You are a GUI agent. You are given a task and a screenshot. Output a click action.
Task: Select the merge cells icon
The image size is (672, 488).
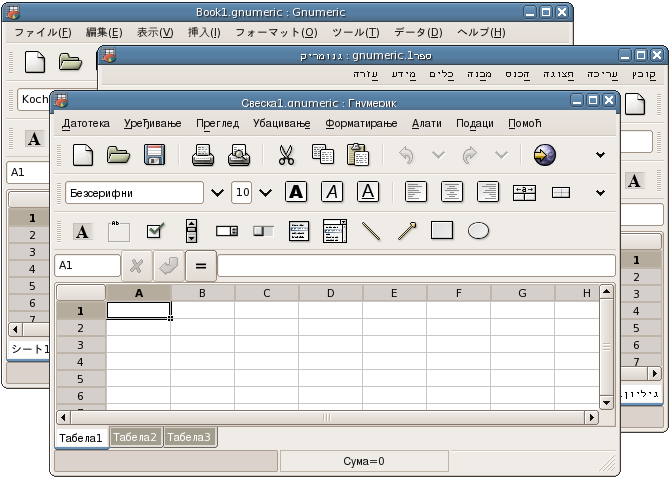pos(524,193)
